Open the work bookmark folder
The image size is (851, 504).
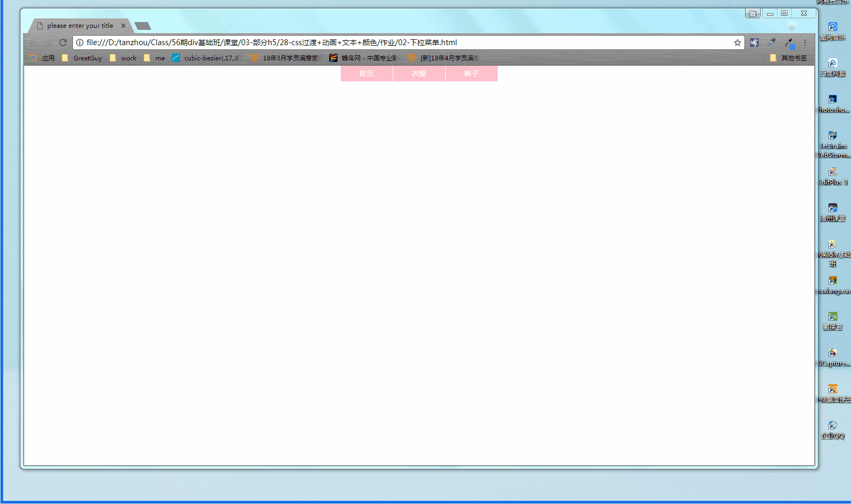123,58
